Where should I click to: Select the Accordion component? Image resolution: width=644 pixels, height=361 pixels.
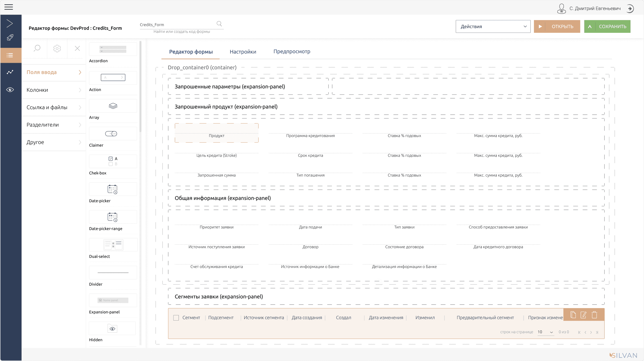point(113,49)
